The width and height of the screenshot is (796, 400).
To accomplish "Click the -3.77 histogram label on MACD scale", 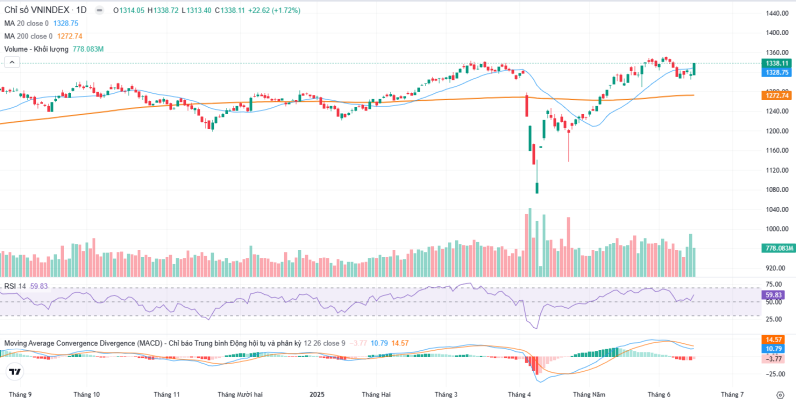I will coord(774,359).
